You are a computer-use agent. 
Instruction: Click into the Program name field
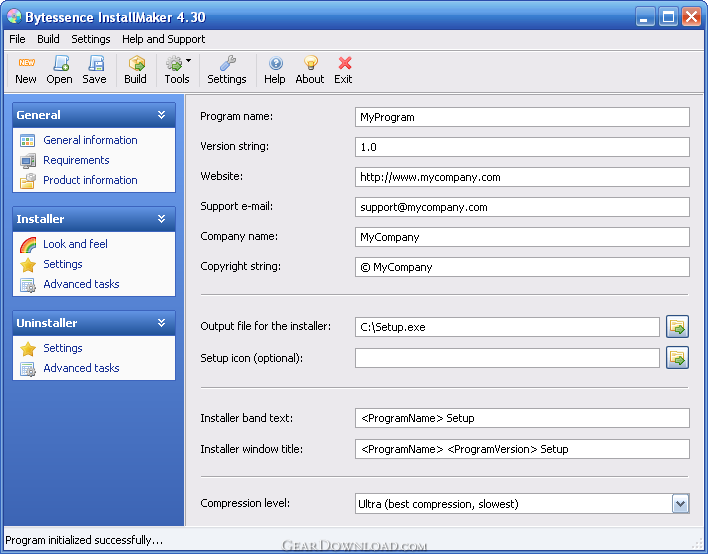point(522,117)
